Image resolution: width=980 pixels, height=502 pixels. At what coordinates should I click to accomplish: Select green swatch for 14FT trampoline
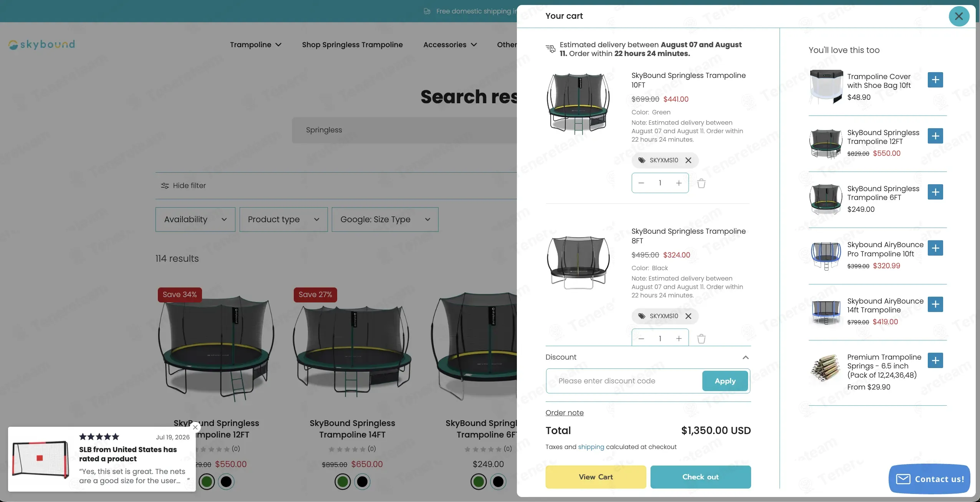pos(343,482)
